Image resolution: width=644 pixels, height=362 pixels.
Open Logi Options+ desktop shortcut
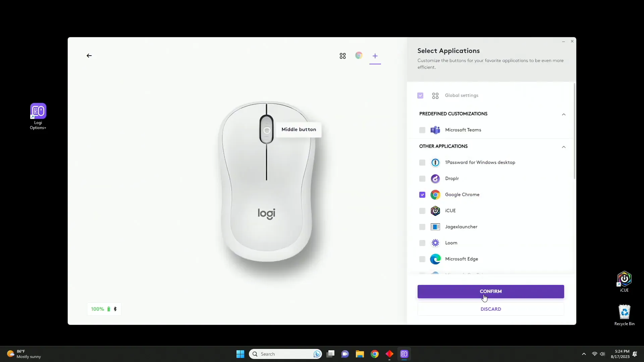38,116
